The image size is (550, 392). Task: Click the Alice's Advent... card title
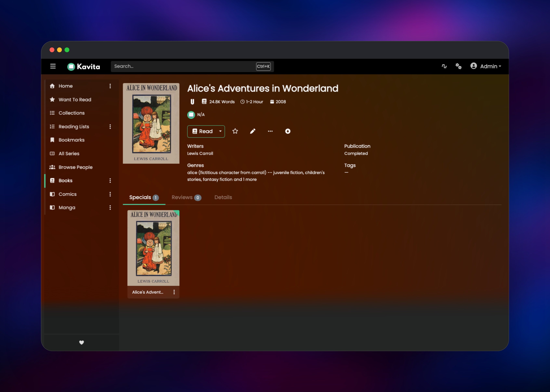pos(148,292)
